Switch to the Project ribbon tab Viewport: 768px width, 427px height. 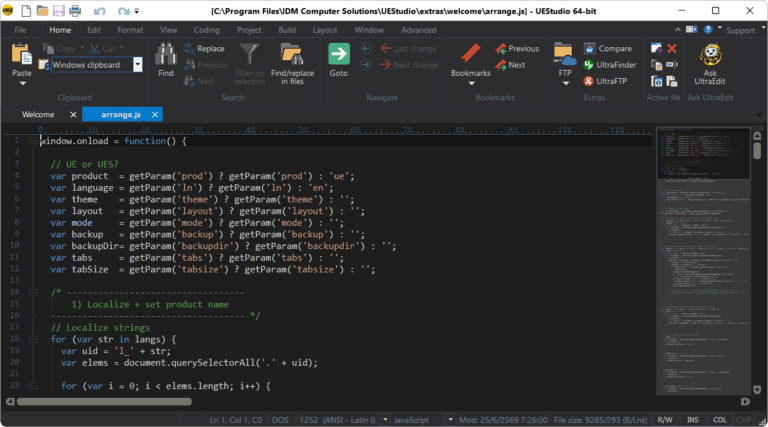(249, 30)
